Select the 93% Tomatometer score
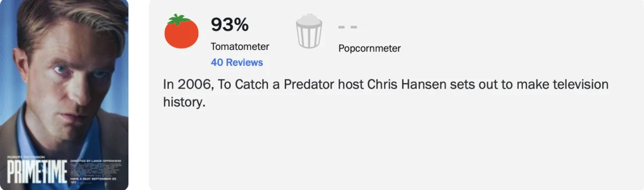This screenshot has width=644, height=190. pos(230,24)
